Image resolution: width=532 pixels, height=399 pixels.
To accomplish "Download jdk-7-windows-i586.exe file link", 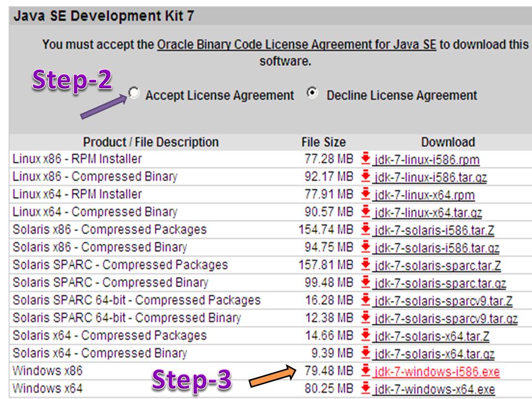I will [x=437, y=371].
